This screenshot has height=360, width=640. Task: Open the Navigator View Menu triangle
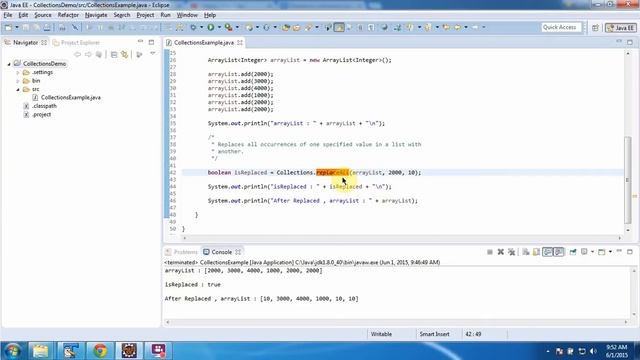click(153, 54)
